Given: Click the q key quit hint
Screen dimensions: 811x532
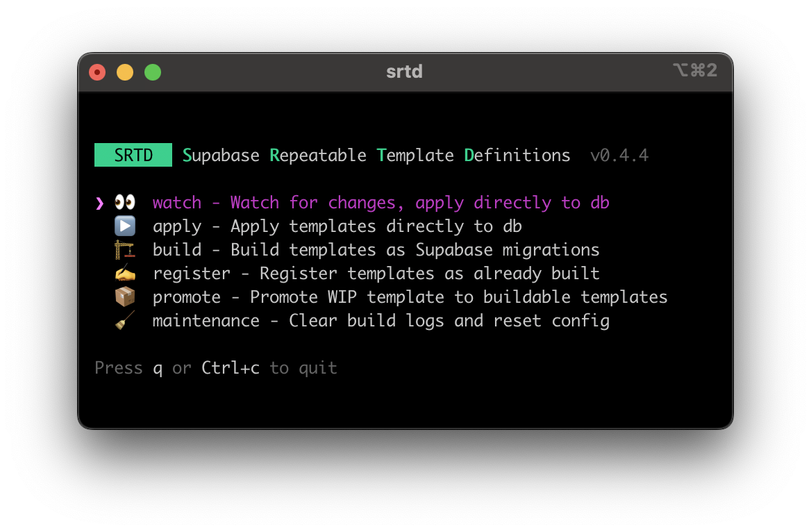Looking at the screenshot, I should pos(158,369).
